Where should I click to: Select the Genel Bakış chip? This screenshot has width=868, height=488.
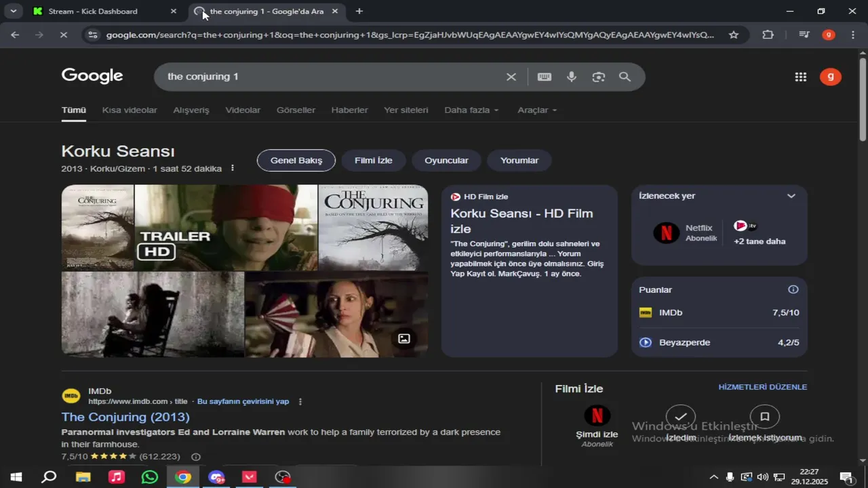[x=296, y=161]
